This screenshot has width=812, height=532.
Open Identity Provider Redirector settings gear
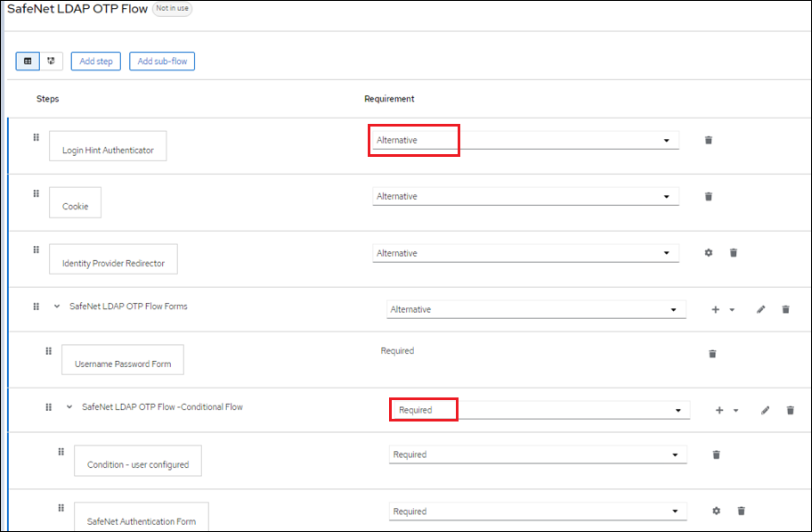709,253
